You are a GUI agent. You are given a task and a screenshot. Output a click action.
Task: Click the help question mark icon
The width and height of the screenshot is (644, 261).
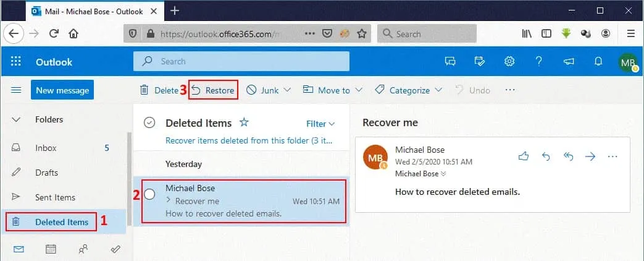[x=539, y=61]
